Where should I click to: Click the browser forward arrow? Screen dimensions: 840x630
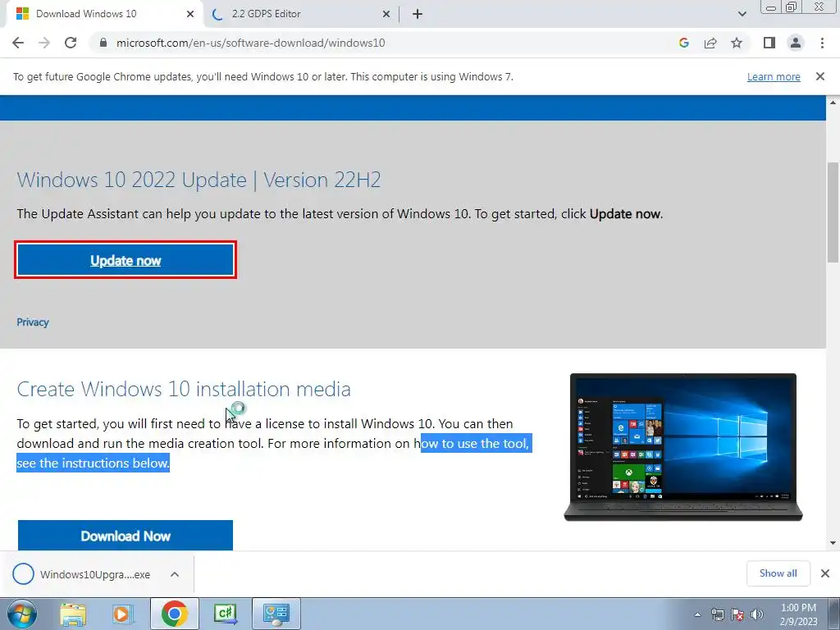point(44,43)
